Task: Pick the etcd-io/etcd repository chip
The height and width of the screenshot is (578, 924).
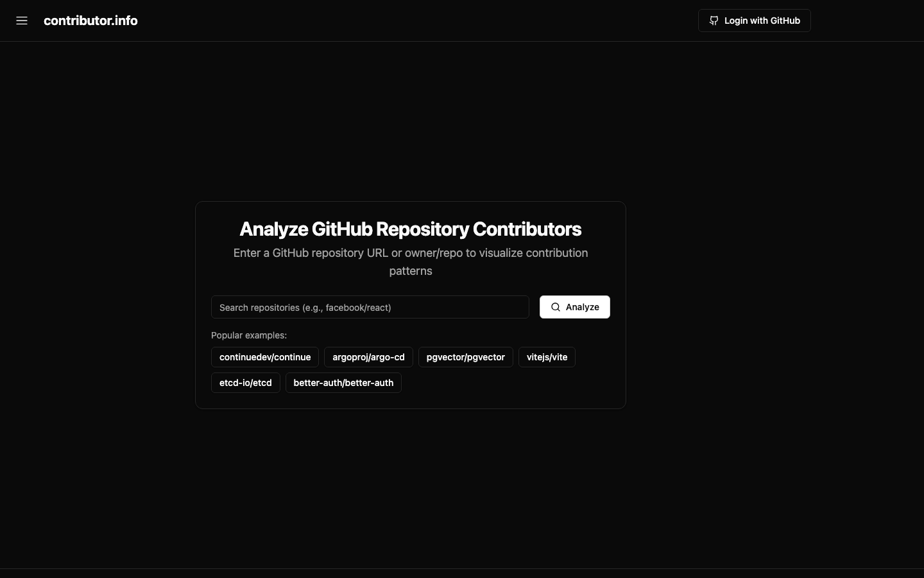Action: click(246, 383)
